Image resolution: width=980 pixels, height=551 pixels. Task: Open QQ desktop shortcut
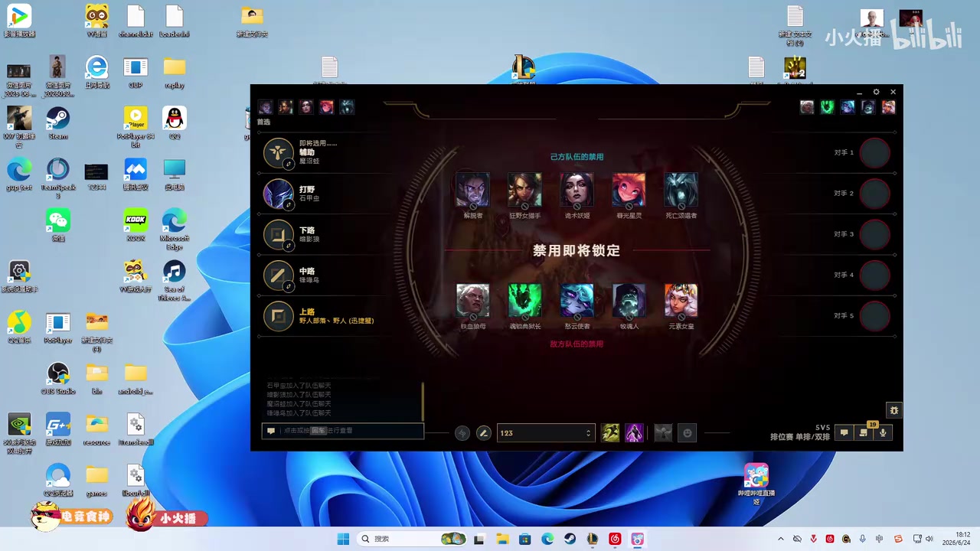click(x=175, y=123)
